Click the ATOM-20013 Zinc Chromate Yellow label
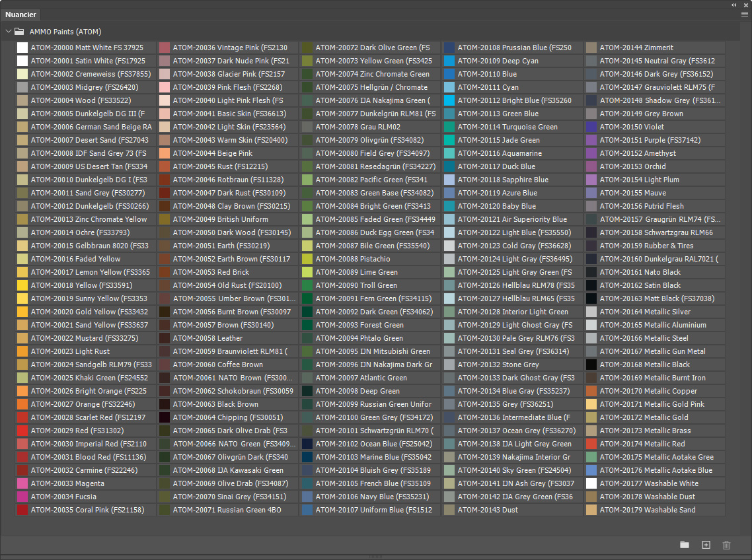The height and width of the screenshot is (560, 752). click(89, 219)
